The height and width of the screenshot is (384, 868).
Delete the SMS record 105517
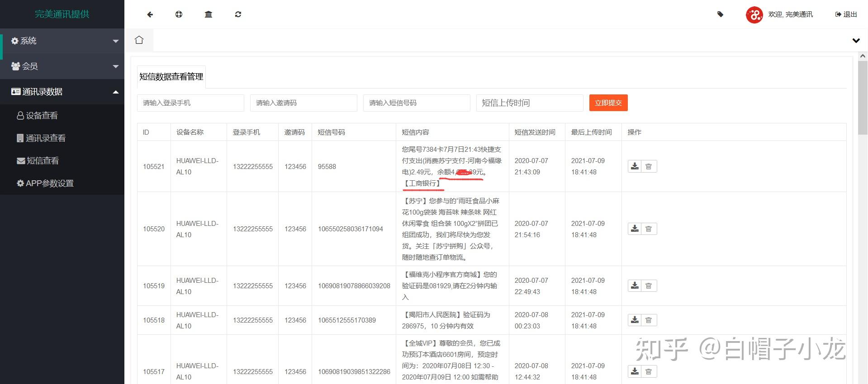point(649,371)
